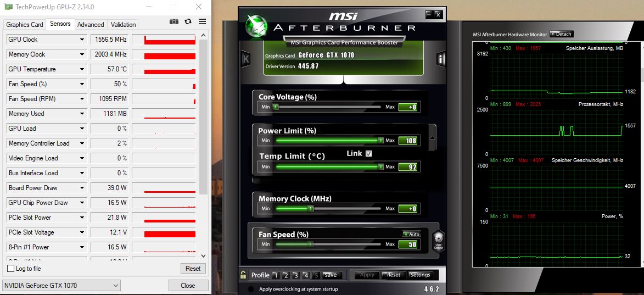Viewport: 644px width, 295px height.
Task: Toggle the Link checkbox for power and temp
Action: click(368, 153)
